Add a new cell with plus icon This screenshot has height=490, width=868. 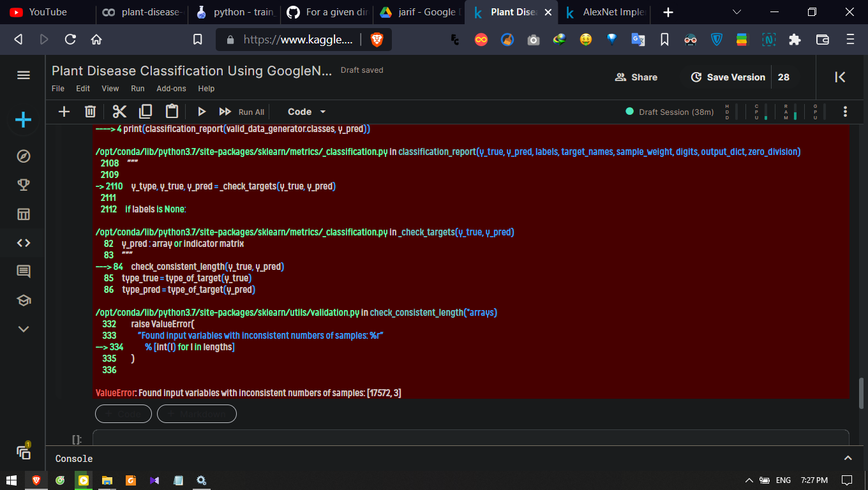64,112
